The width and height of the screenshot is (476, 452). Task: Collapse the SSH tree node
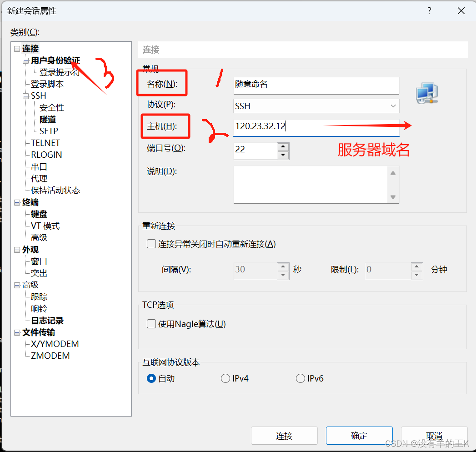pos(26,96)
